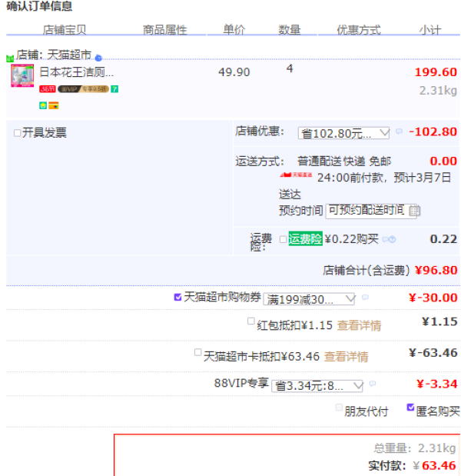Click the green Tmall cat icon beside 店铺
461x476 pixels.
pos(10,58)
